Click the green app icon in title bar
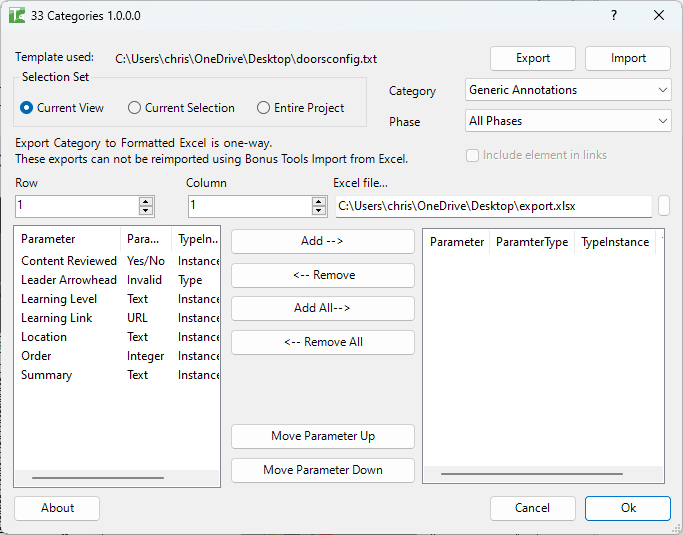The image size is (683, 535). pyautogui.click(x=17, y=15)
